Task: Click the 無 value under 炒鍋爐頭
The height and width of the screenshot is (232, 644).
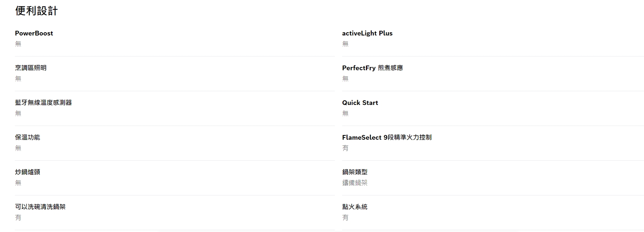Action: pos(18,183)
